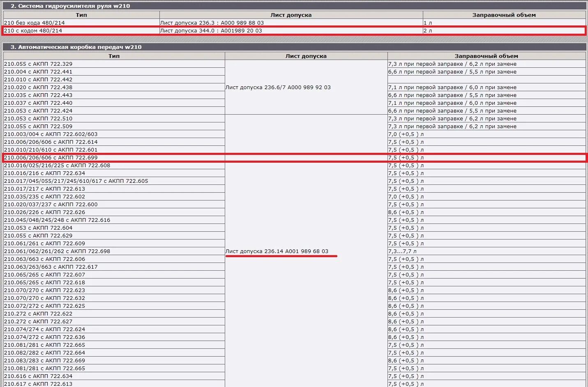The width and height of the screenshot is (588, 387).
Task: Click cell '210.035 с АКПП 722.443'
Action: click(114, 95)
